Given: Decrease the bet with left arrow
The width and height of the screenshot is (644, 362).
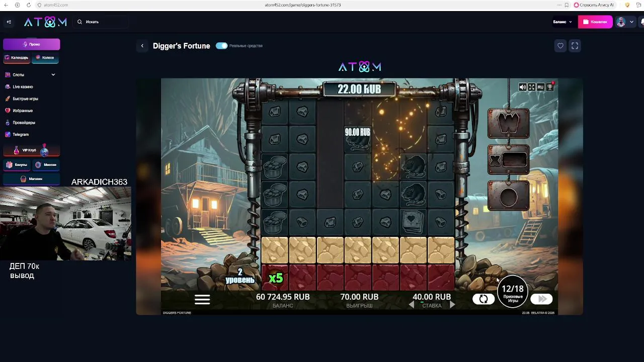Looking at the screenshot, I should (411, 305).
